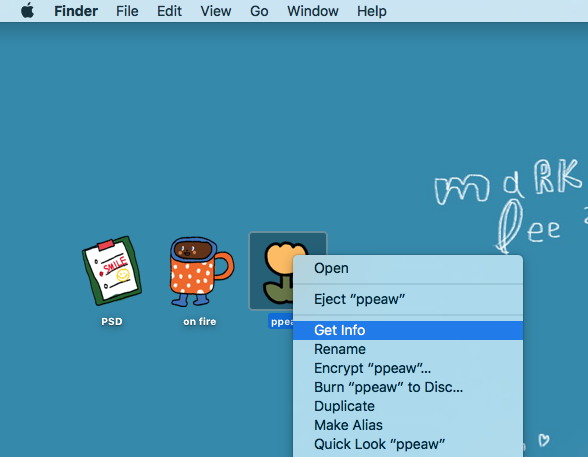Choose Quick Look "ppeaw" in the context menu
Screen dimensions: 588x457
pyautogui.click(x=408, y=444)
